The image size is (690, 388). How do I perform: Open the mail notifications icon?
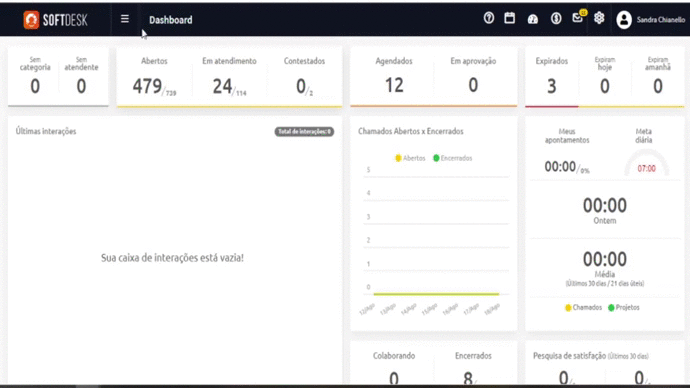(578, 18)
